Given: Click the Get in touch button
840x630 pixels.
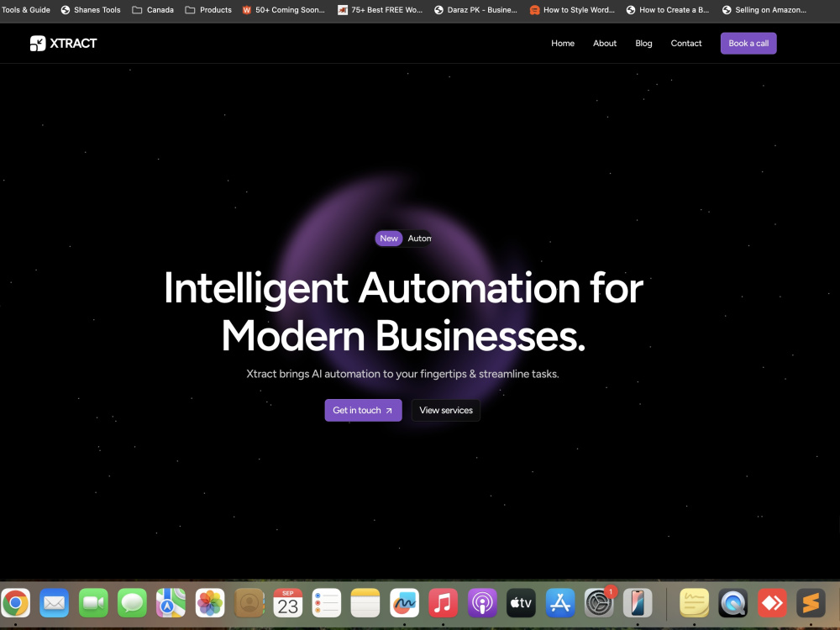Looking at the screenshot, I should pyautogui.click(x=363, y=411).
